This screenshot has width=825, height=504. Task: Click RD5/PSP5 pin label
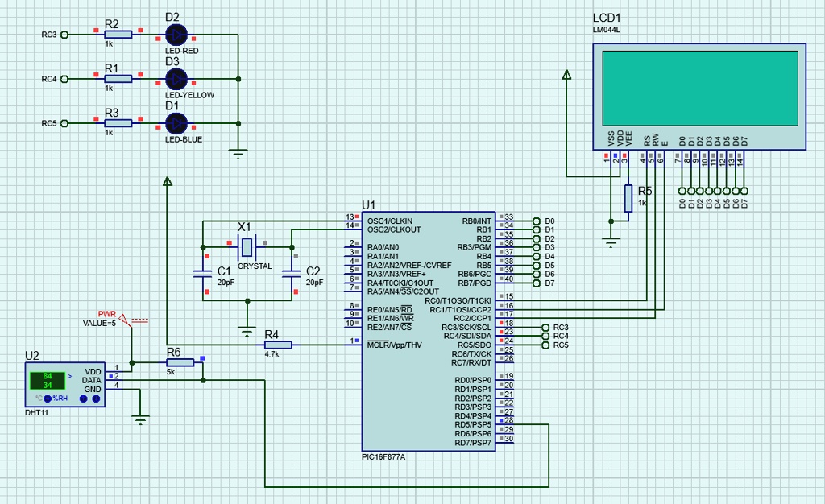pos(473,424)
